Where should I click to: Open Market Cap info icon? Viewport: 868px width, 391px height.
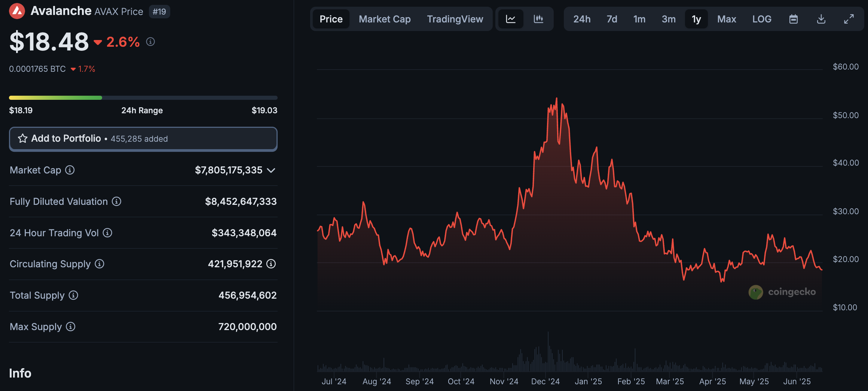70,170
